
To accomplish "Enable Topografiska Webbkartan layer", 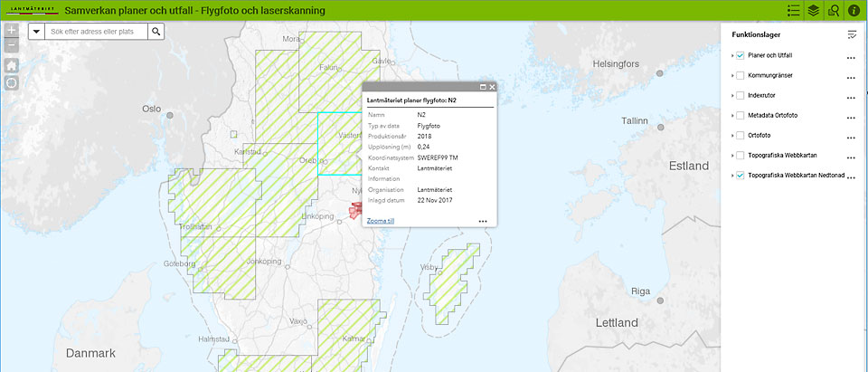I will point(740,156).
